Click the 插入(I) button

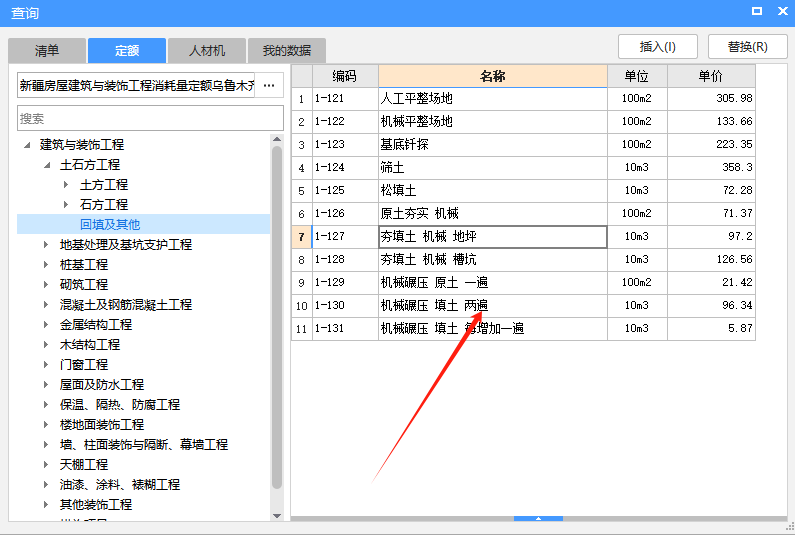[658, 47]
